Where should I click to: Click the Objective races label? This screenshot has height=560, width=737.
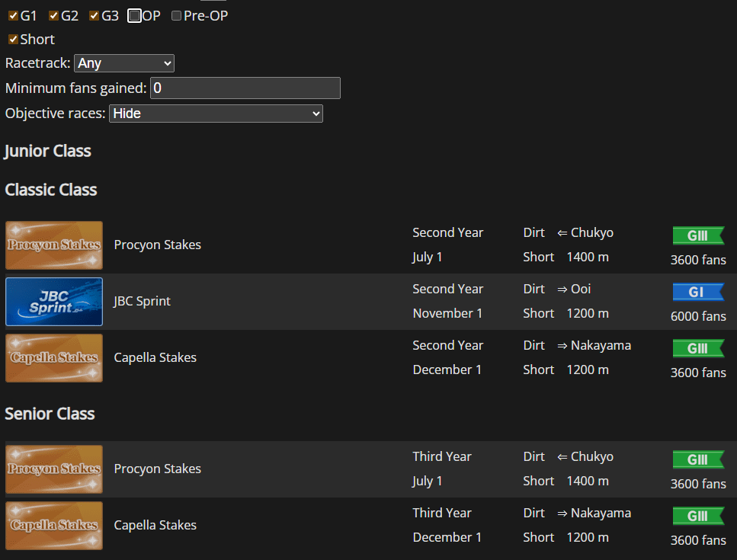pyautogui.click(x=55, y=114)
